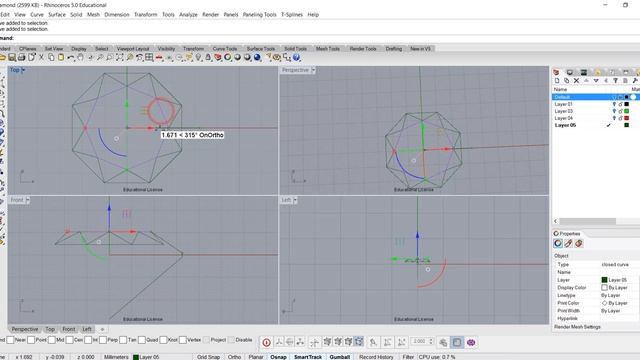Click the layer Filter funnel icon
640x360 pixels.
tap(616, 81)
